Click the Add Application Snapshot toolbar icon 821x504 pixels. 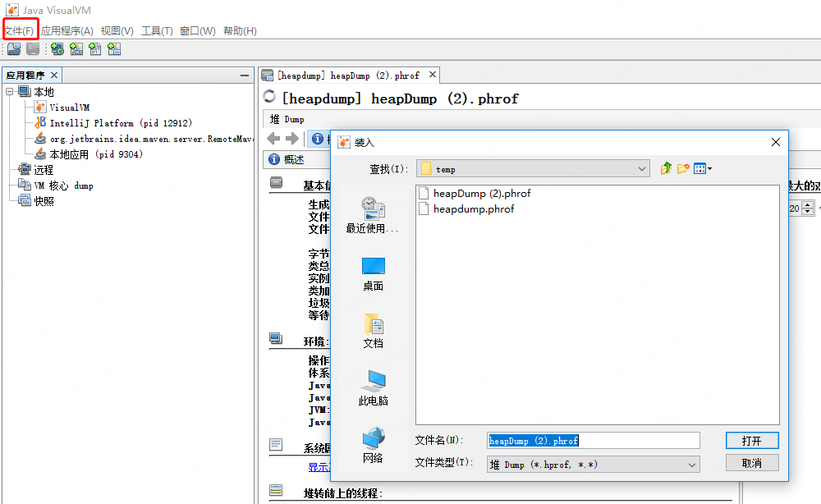(114, 49)
